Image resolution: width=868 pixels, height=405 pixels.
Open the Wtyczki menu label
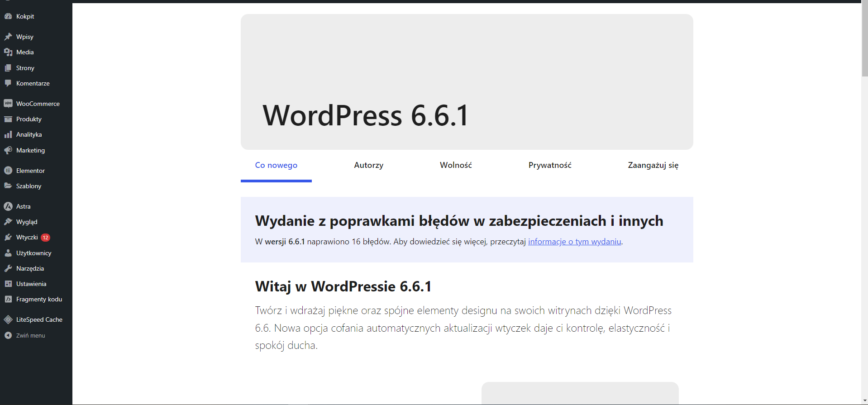(27, 237)
